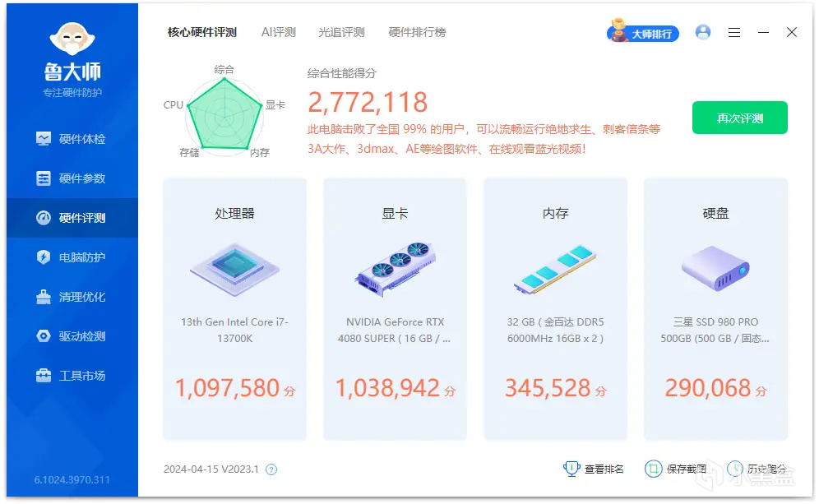Close the 鲁大师 window

click(x=792, y=32)
